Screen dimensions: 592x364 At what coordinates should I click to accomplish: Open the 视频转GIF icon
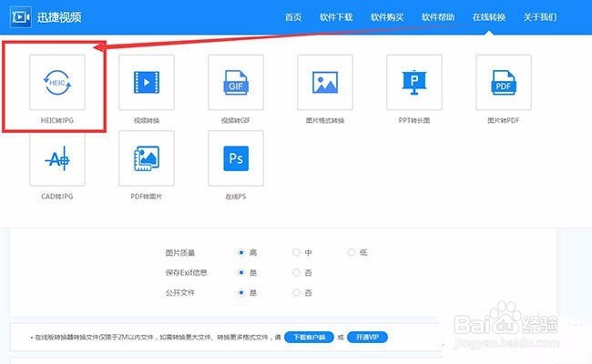click(x=236, y=82)
